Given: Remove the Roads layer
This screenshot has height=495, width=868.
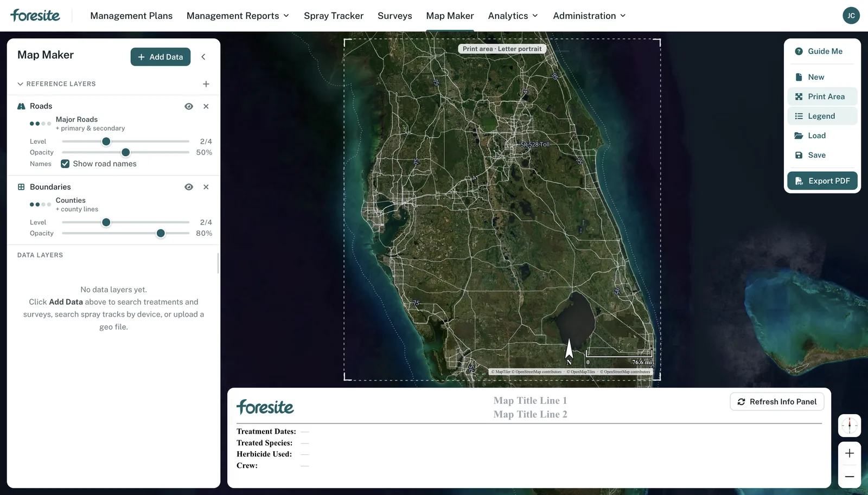Looking at the screenshot, I should 206,106.
